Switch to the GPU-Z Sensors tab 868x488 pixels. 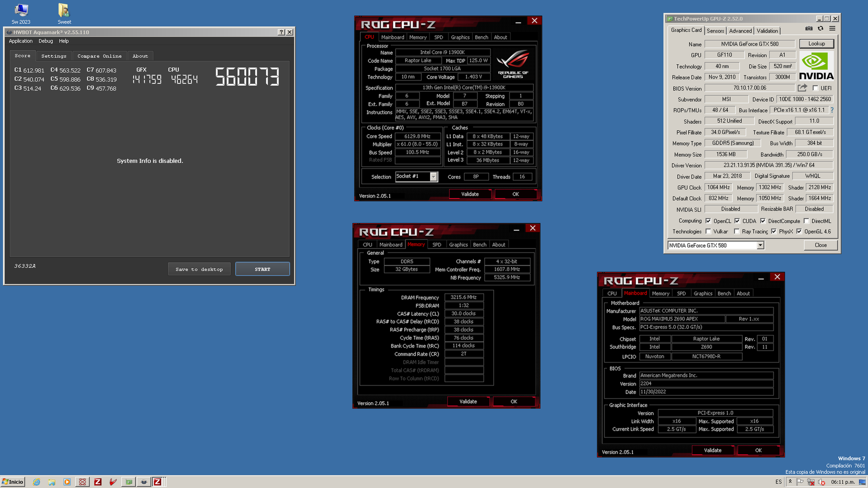point(715,31)
